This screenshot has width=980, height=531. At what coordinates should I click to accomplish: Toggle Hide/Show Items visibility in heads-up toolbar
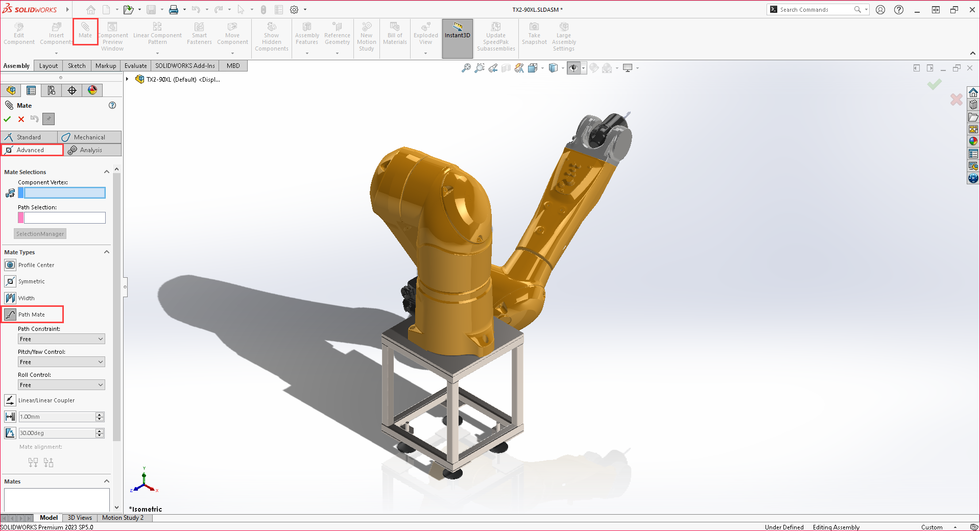[x=575, y=68]
